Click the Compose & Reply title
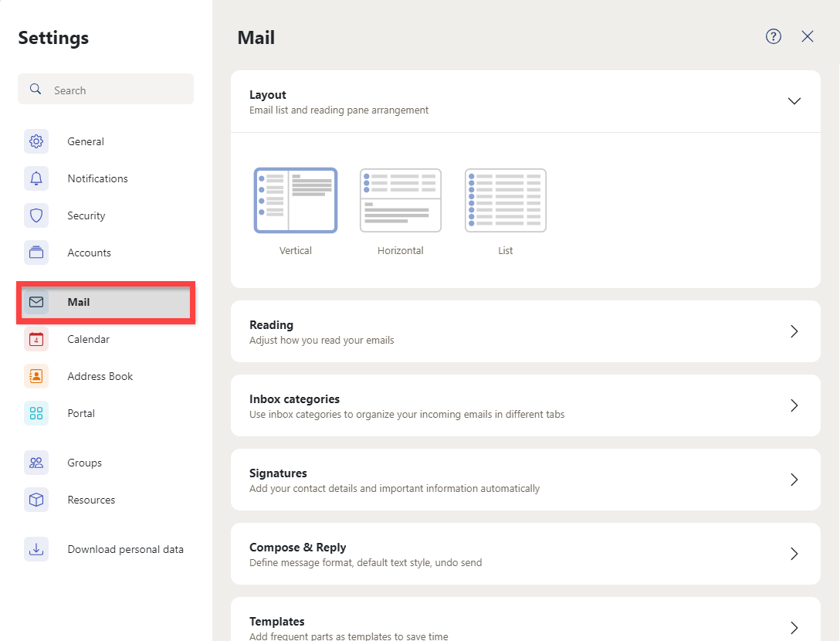The image size is (840, 641). click(x=297, y=548)
